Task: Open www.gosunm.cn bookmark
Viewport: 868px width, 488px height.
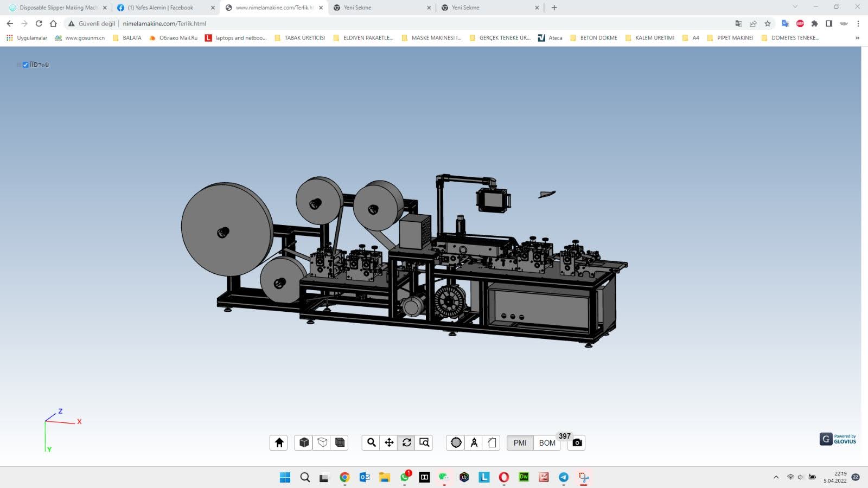Action: (80, 38)
